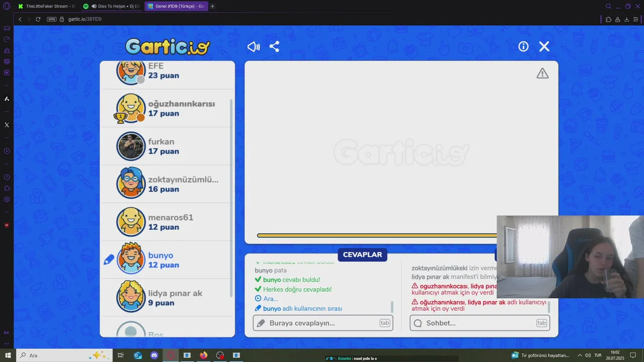This screenshot has width=644, height=362.
Task: Click menaros61 player entry
Action: 167,222
